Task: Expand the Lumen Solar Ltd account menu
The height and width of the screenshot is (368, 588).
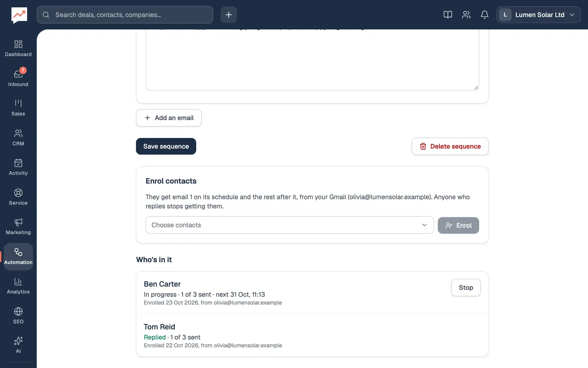Action: 538,15
